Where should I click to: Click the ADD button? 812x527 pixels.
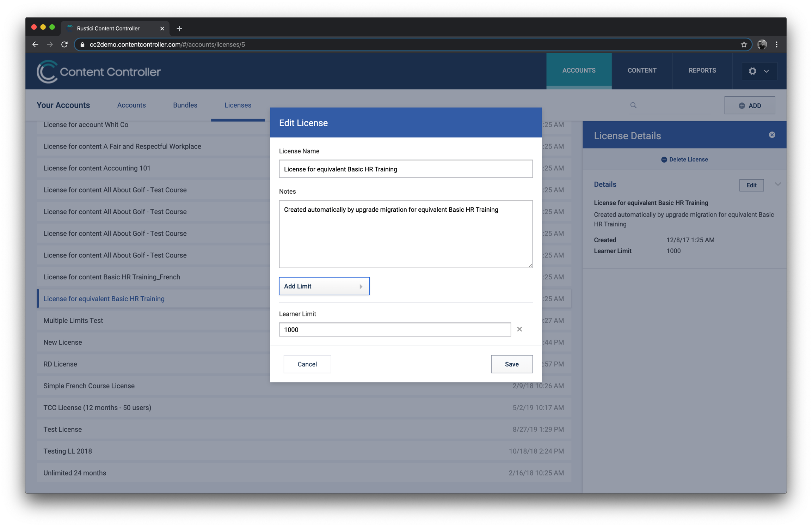pos(750,105)
